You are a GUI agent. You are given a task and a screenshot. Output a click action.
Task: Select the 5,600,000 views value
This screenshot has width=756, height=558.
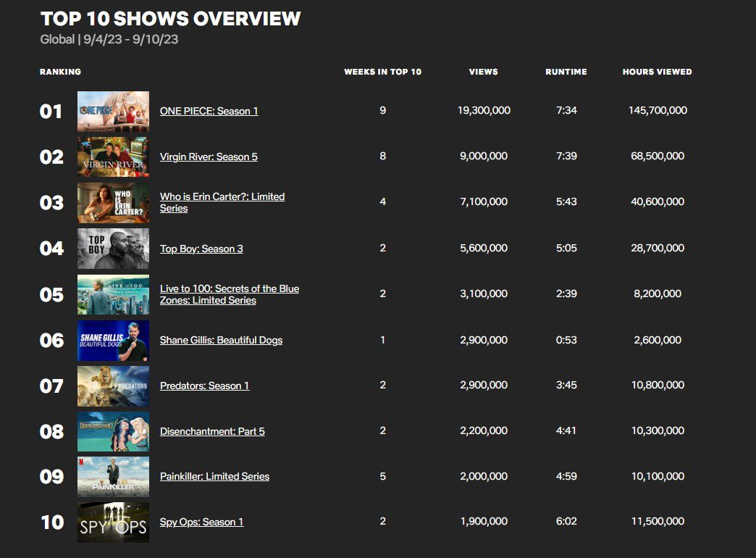point(484,248)
